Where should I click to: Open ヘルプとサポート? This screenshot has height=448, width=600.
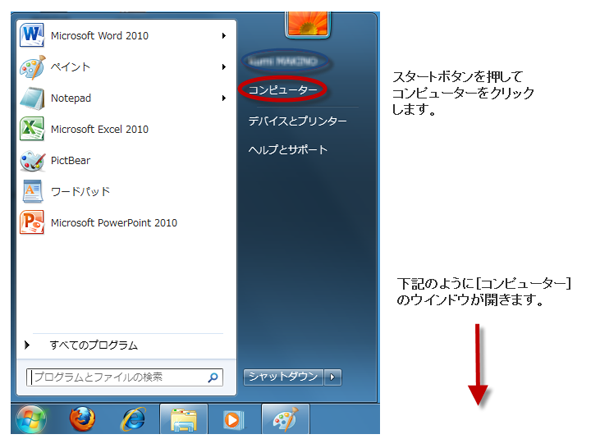pos(288,150)
